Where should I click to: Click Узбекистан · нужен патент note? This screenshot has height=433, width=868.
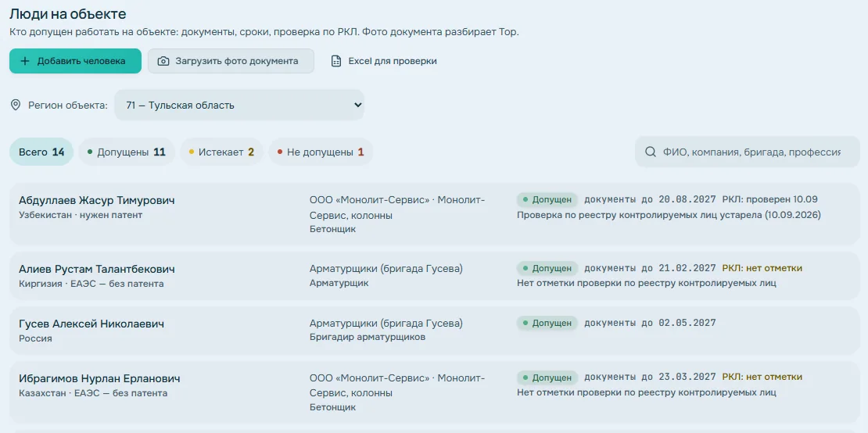coord(81,215)
